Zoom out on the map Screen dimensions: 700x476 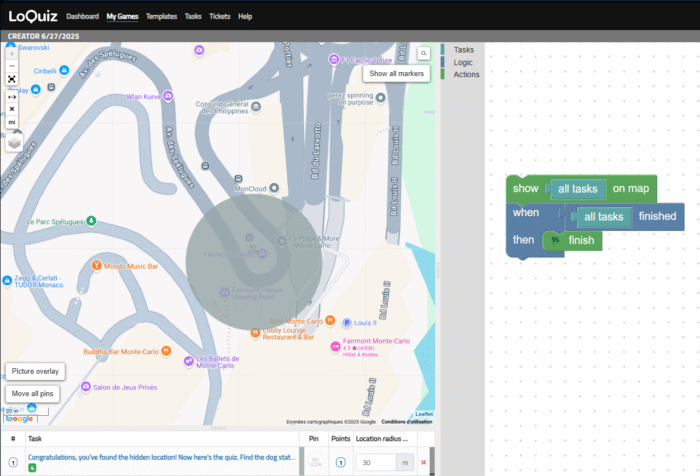(x=12, y=66)
